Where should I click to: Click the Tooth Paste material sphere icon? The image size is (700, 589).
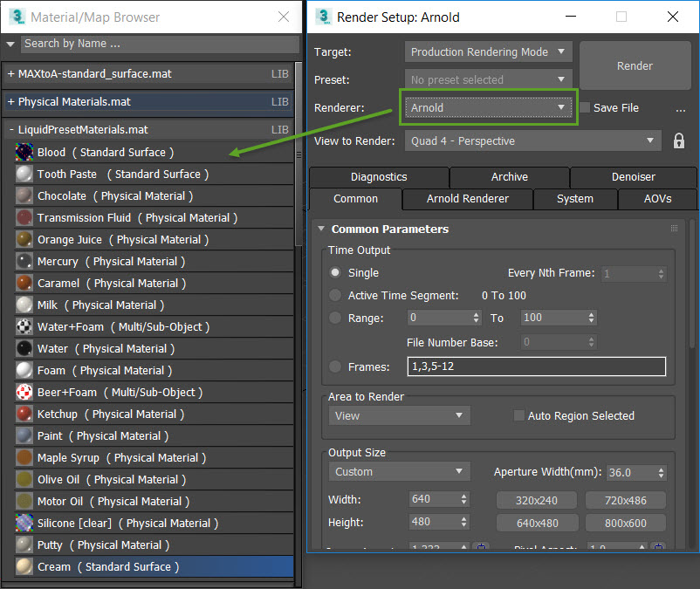(24, 174)
